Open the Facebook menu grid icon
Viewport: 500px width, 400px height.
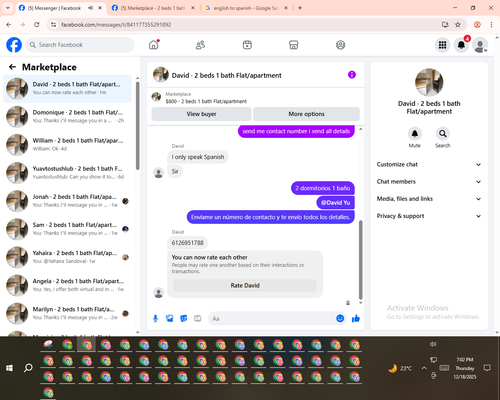coord(442,45)
